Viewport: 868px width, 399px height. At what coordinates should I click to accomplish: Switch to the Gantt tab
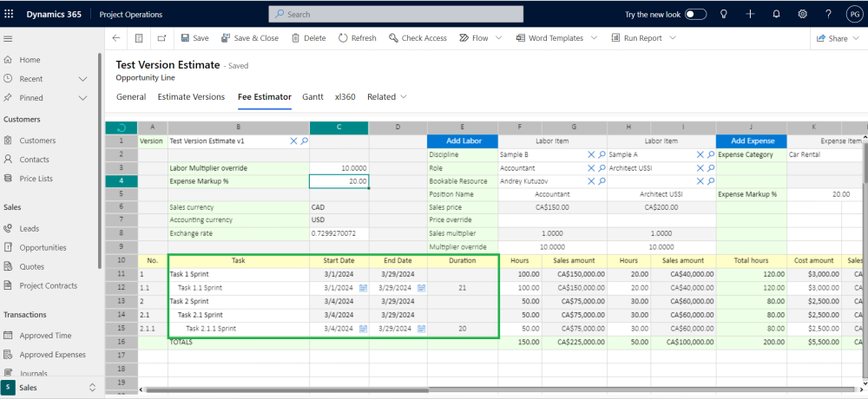coord(312,97)
